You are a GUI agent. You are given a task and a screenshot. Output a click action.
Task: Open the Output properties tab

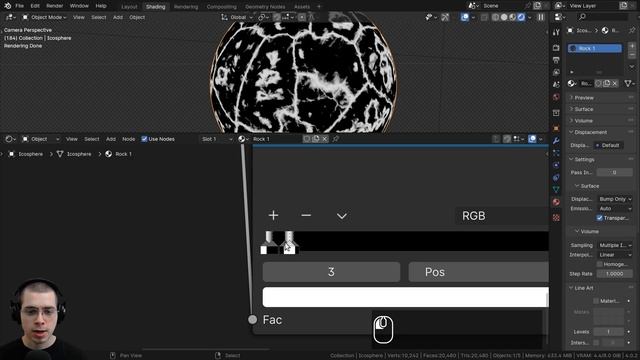[x=556, y=60]
